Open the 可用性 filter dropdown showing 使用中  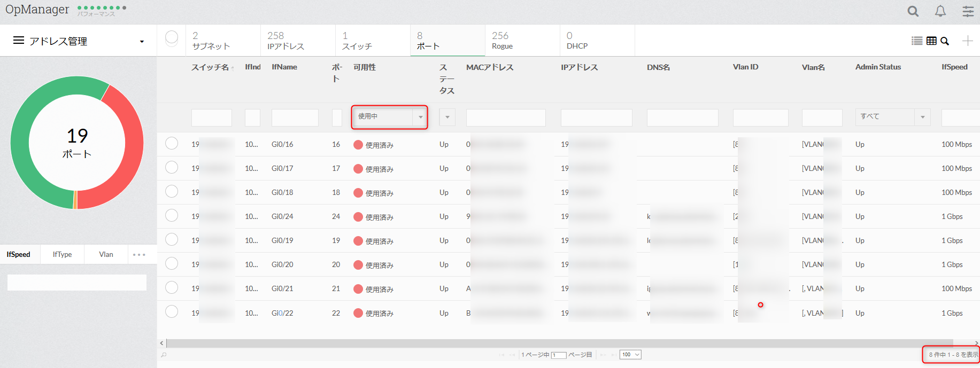tap(390, 117)
